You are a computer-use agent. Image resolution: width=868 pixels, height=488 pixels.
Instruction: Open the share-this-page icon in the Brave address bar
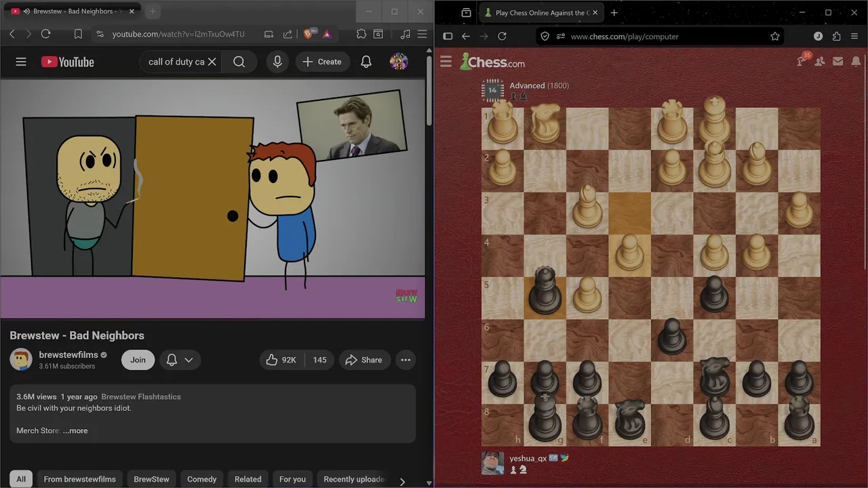click(x=288, y=34)
